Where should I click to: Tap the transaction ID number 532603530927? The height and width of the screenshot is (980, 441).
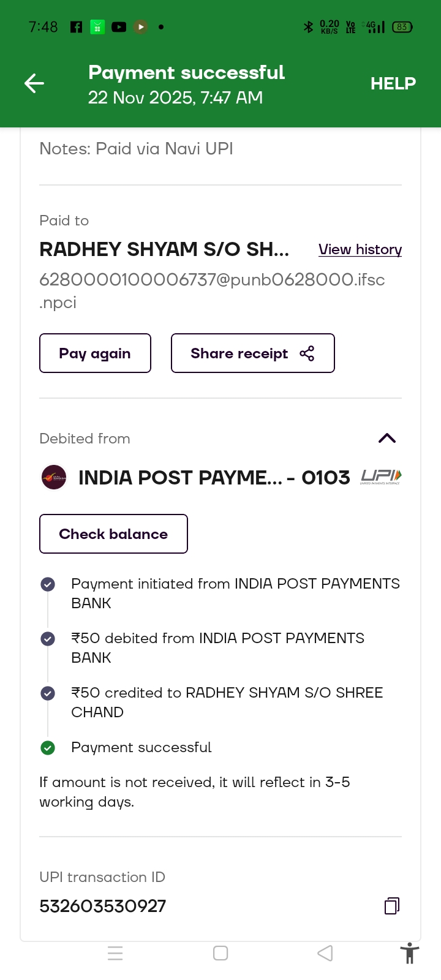coord(103,906)
